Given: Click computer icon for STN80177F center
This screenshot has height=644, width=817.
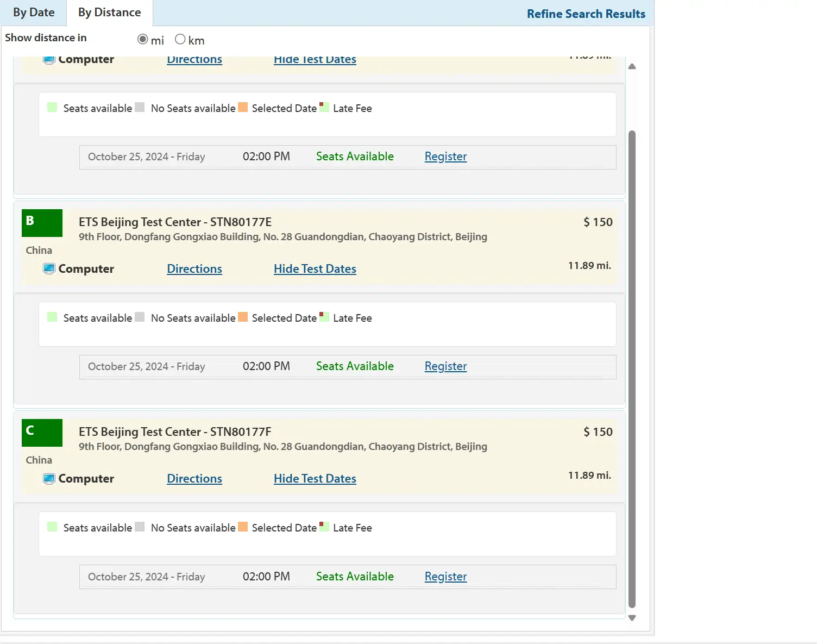Looking at the screenshot, I should click(49, 479).
